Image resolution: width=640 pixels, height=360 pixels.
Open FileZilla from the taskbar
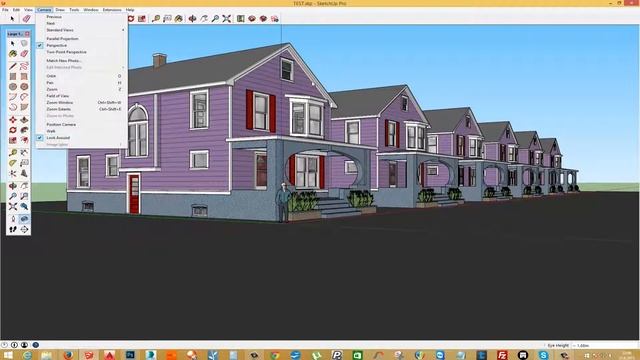click(x=502, y=355)
